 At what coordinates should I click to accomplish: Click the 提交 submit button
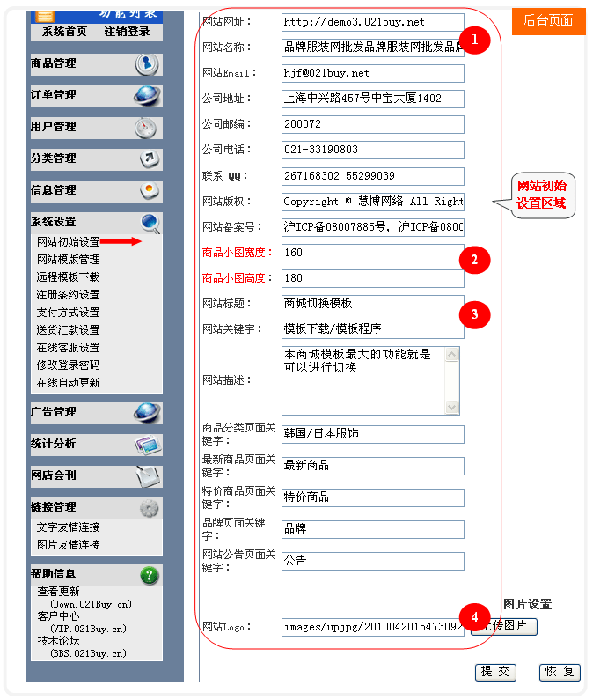coord(495,672)
